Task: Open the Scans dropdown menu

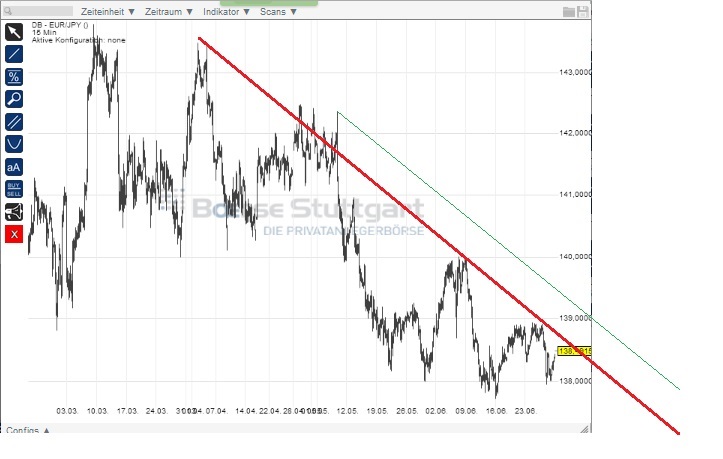Action: pos(278,12)
